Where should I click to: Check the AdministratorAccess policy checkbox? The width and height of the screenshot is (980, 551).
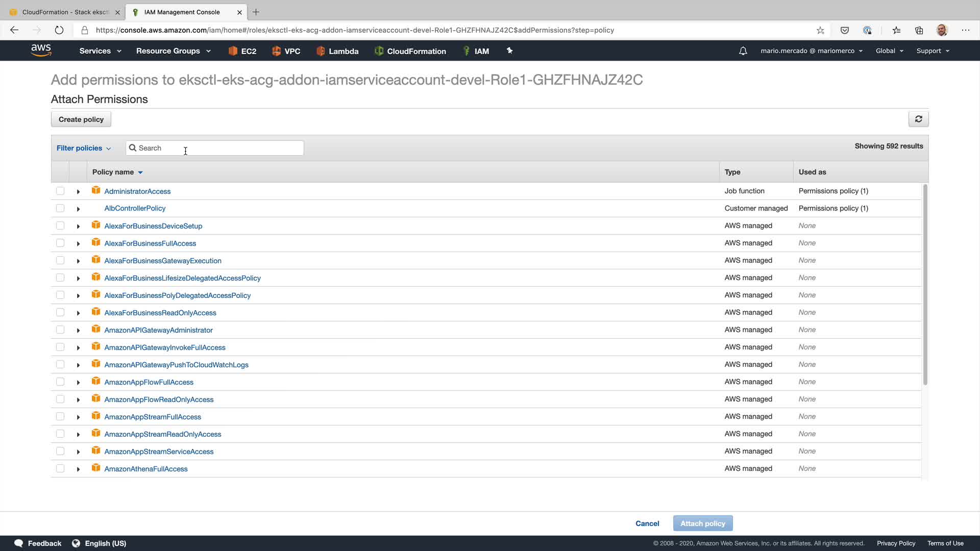point(60,191)
